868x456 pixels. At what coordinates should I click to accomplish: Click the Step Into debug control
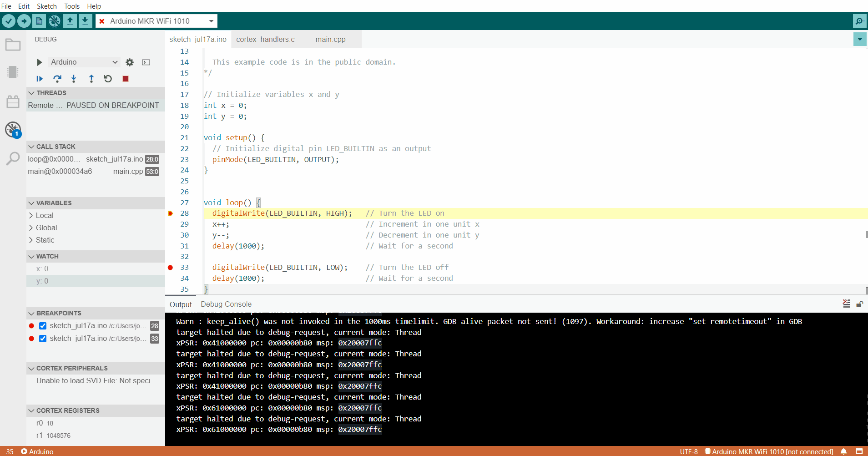pyautogui.click(x=74, y=78)
